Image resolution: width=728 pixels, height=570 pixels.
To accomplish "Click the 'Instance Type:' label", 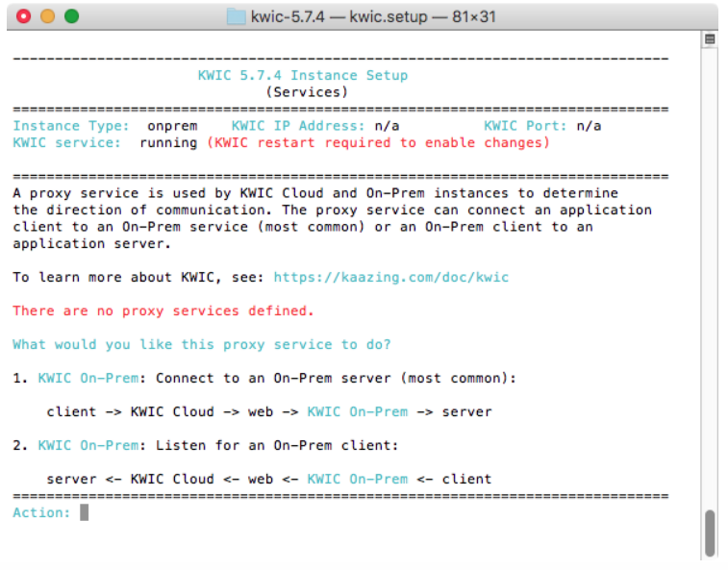I will coord(71,126).
